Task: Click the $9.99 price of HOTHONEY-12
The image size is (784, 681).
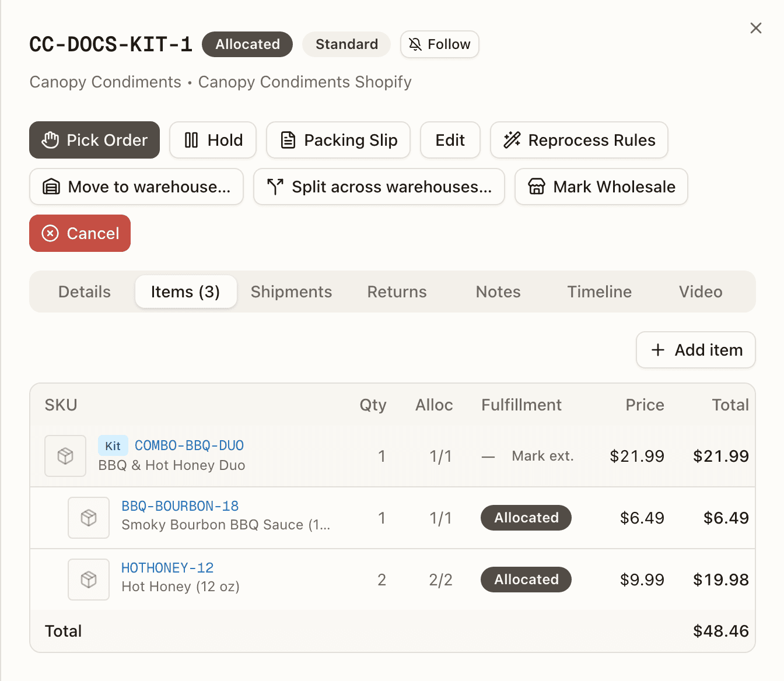Action: pyautogui.click(x=642, y=580)
